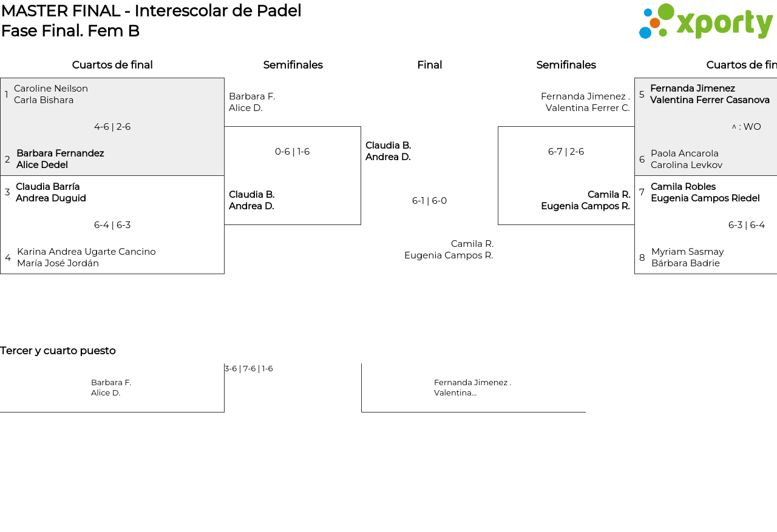Open Camila Robles / Eugenia Campos Riedel quarterfinal team

click(705, 192)
